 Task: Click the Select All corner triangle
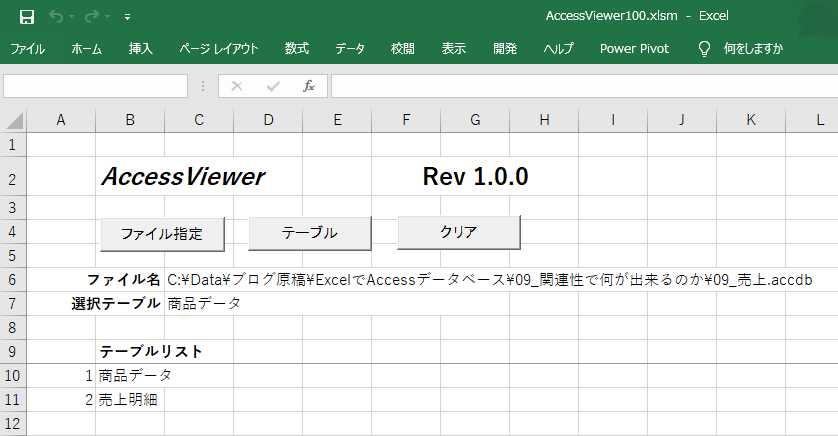click(14, 121)
